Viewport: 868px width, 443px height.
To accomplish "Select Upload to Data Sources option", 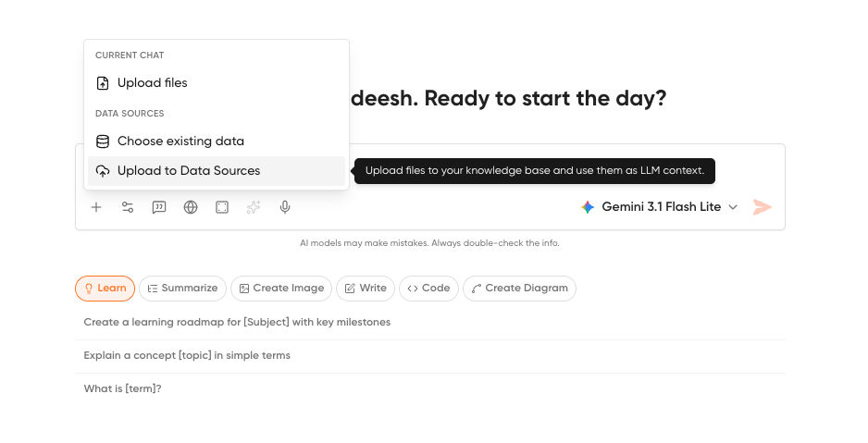I will point(217,171).
